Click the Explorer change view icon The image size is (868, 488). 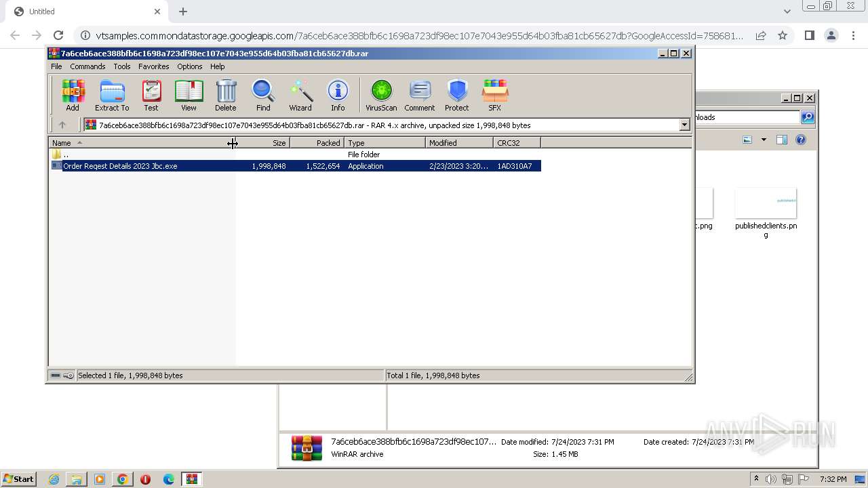(747, 140)
